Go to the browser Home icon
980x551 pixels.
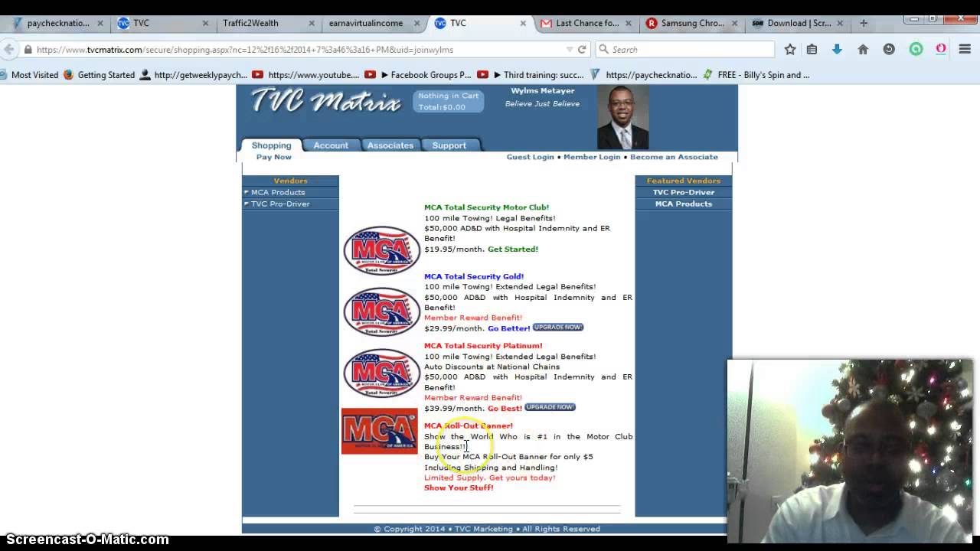[x=863, y=49]
